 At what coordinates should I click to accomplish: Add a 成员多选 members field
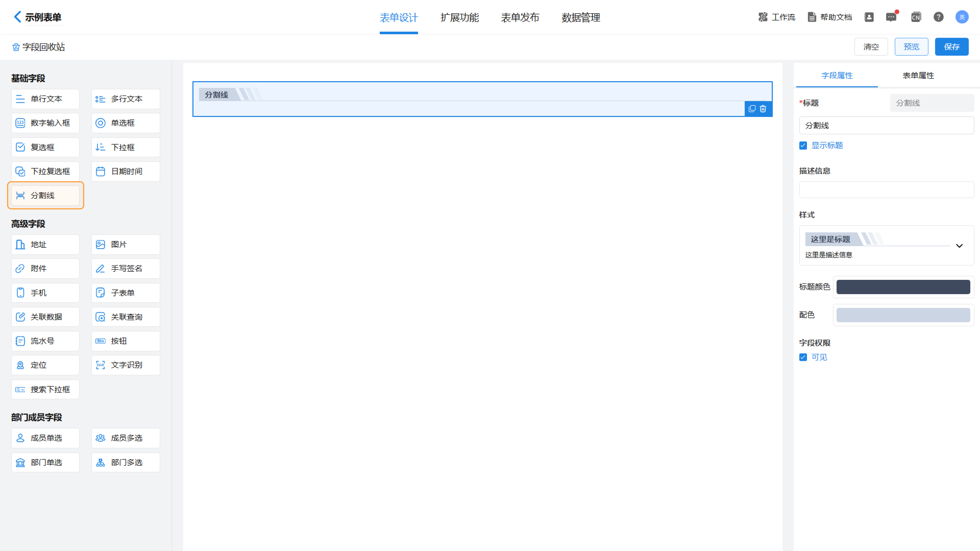click(126, 438)
